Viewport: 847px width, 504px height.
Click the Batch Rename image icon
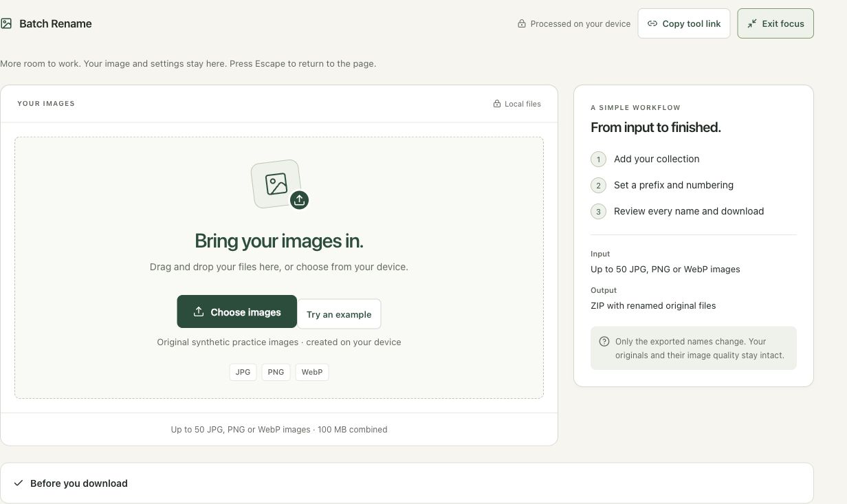[6, 23]
